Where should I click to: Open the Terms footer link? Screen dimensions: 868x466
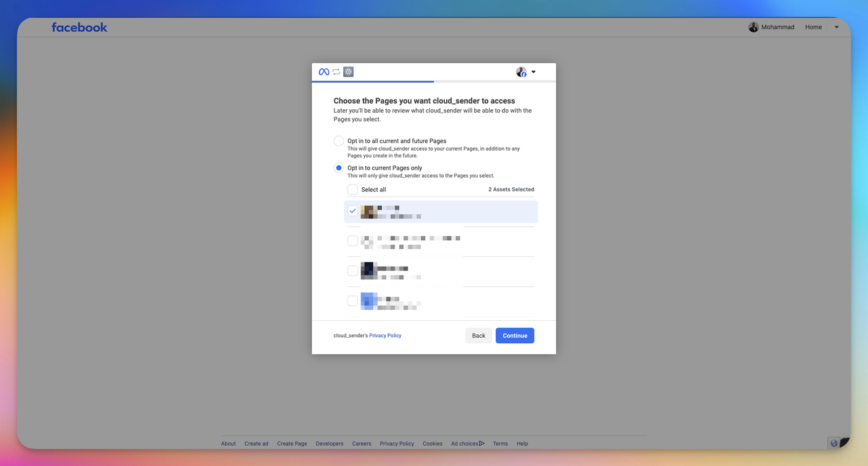500,444
